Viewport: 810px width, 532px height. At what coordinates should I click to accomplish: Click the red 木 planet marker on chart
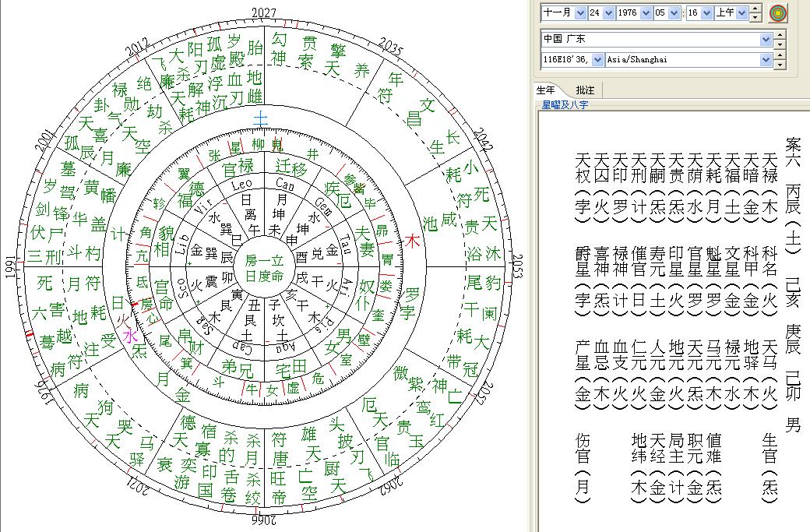click(x=413, y=242)
